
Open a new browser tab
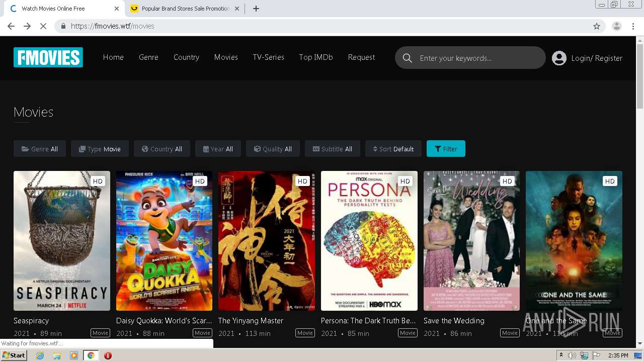[256, 9]
